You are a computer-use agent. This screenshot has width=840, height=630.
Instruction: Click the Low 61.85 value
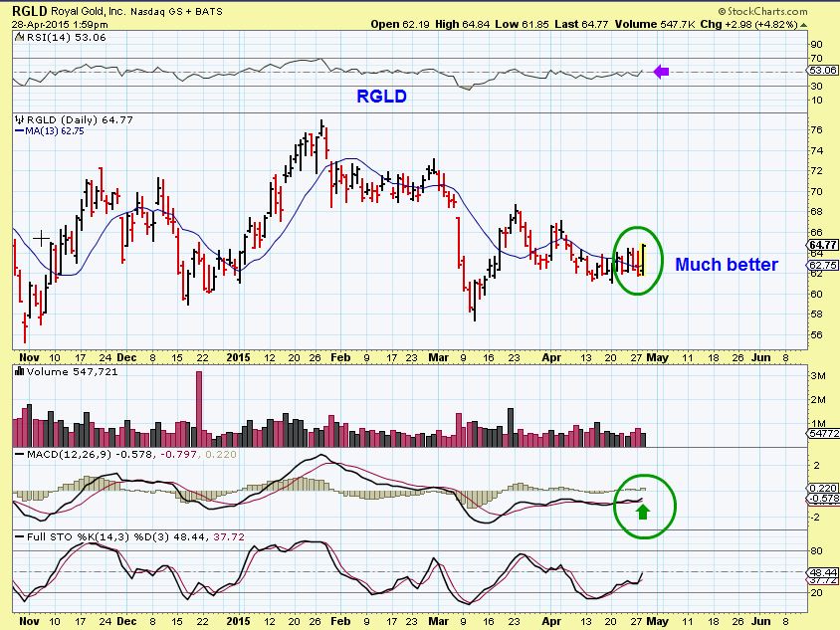coord(522,24)
